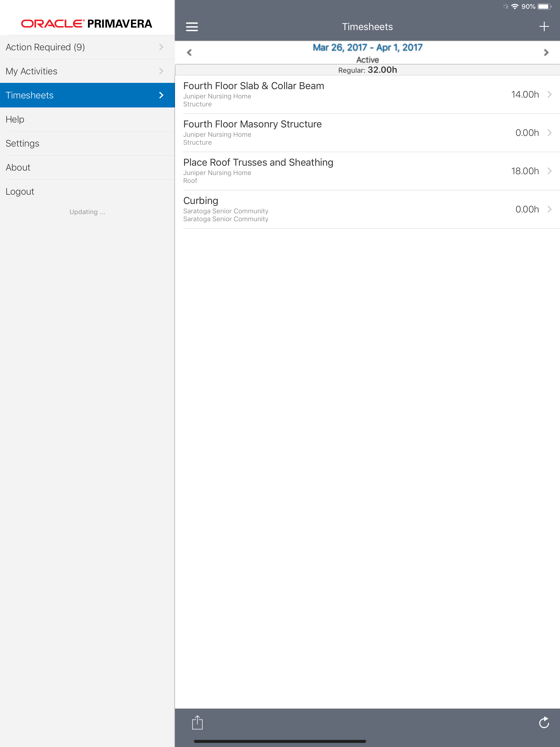The height and width of the screenshot is (747, 560).
Task: Open the Curbing activity
Action: coord(367,209)
